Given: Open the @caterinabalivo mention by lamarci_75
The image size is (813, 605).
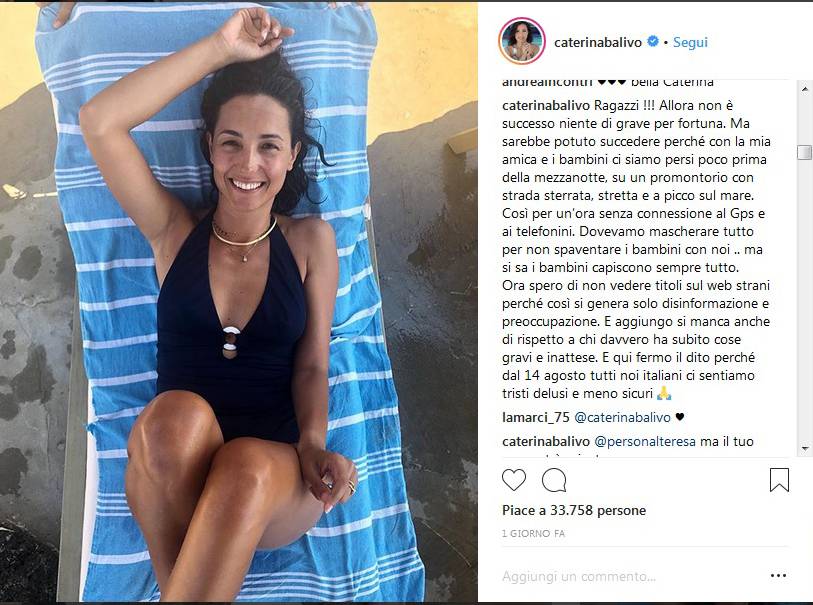Looking at the screenshot, I should pos(622,417).
